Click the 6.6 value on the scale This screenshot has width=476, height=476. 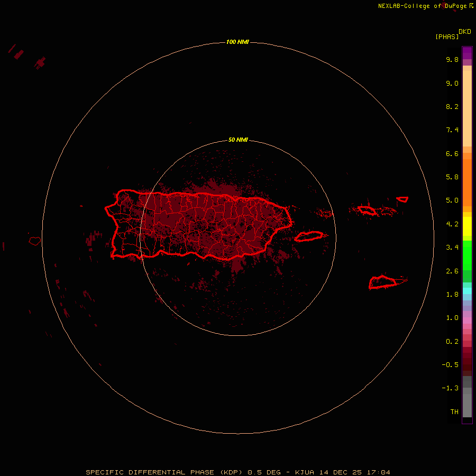pyautogui.click(x=452, y=153)
